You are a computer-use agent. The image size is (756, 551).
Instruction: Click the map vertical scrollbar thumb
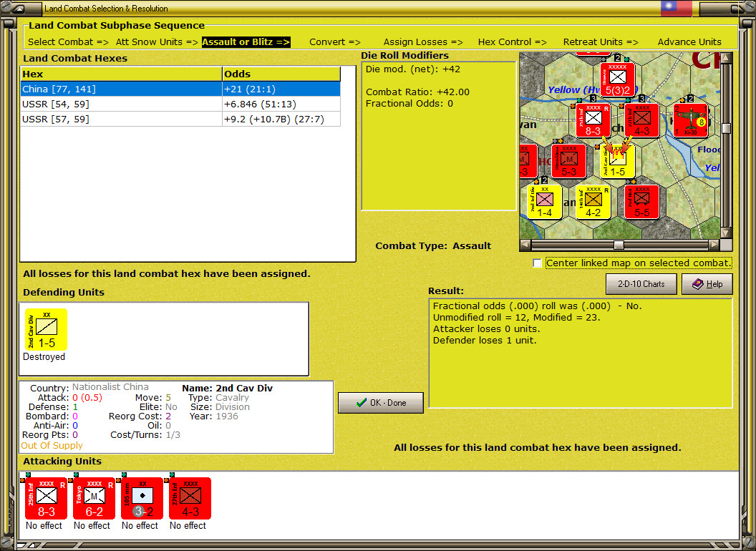[726, 128]
